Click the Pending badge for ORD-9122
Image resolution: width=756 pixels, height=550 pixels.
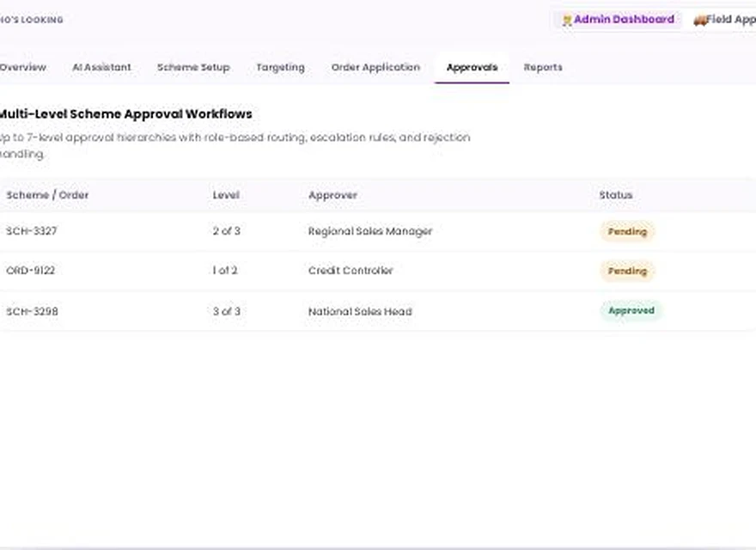[x=627, y=272]
